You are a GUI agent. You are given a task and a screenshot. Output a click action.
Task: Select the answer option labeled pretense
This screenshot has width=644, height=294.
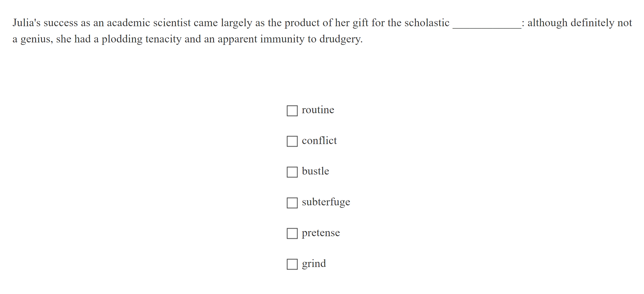click(321, 233)
